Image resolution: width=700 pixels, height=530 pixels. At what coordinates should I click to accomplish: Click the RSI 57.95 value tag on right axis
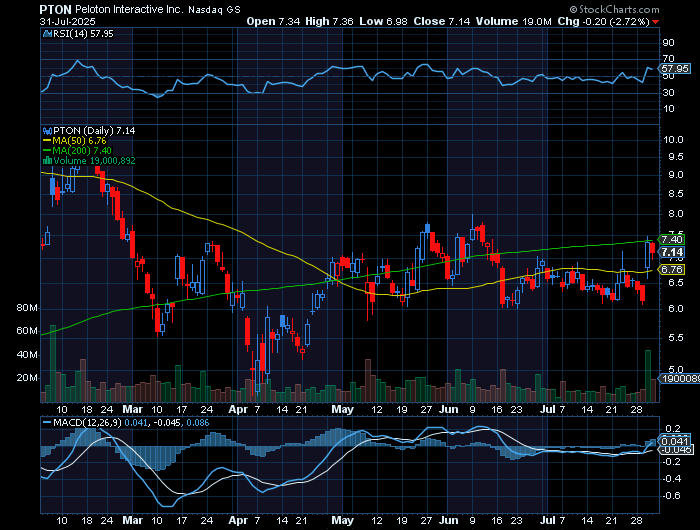coord(675,69)
